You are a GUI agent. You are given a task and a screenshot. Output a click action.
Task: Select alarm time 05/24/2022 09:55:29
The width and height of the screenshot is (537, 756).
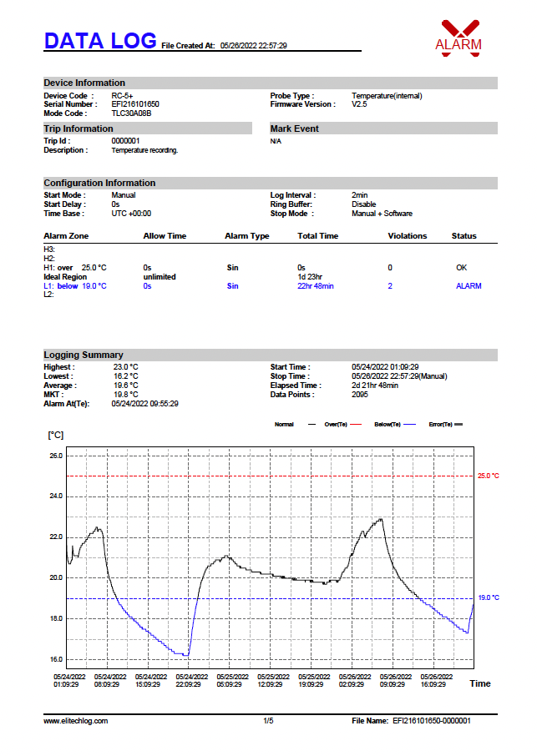coord(144,404)
